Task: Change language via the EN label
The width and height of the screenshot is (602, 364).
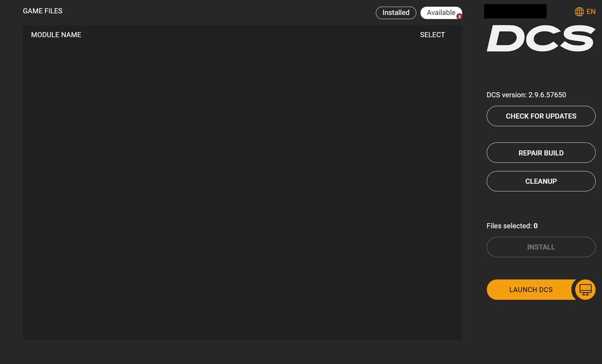Action: point(591,11)
